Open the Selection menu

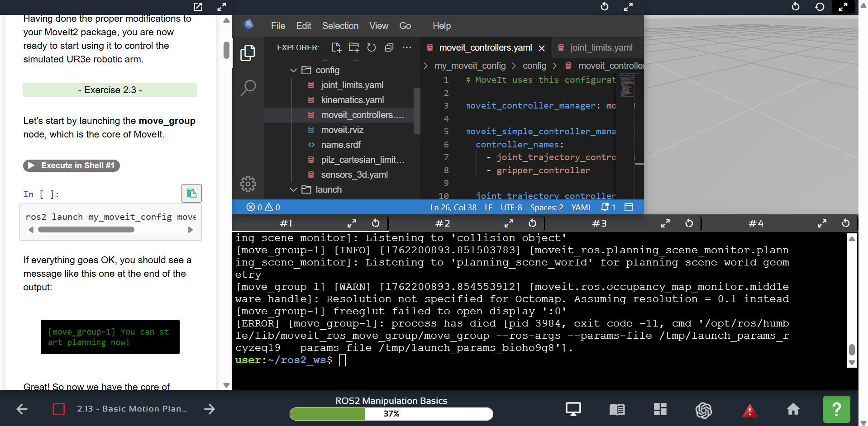coord(340,26)
